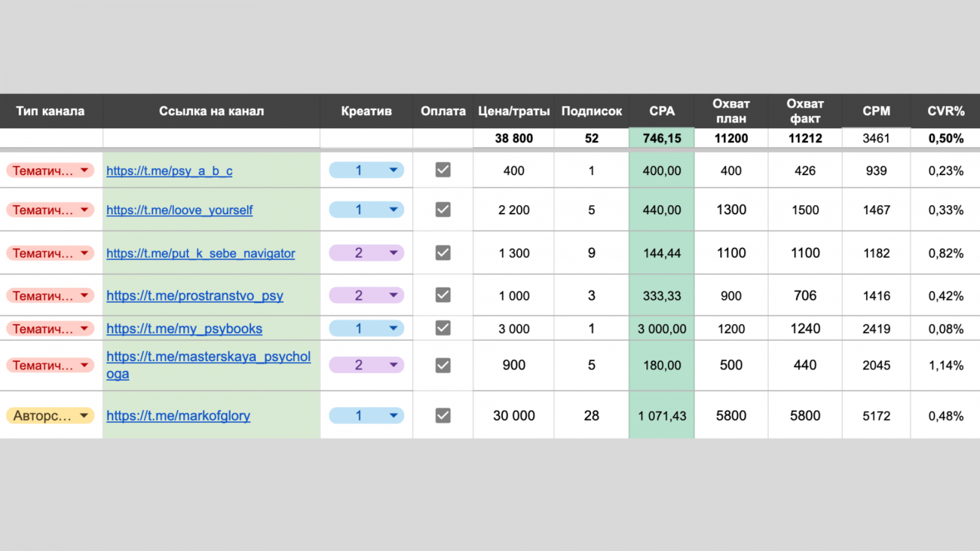980x551 pixels.
Task: Open creative dropdown in my_psybooks row
Action: coord(393,328)
